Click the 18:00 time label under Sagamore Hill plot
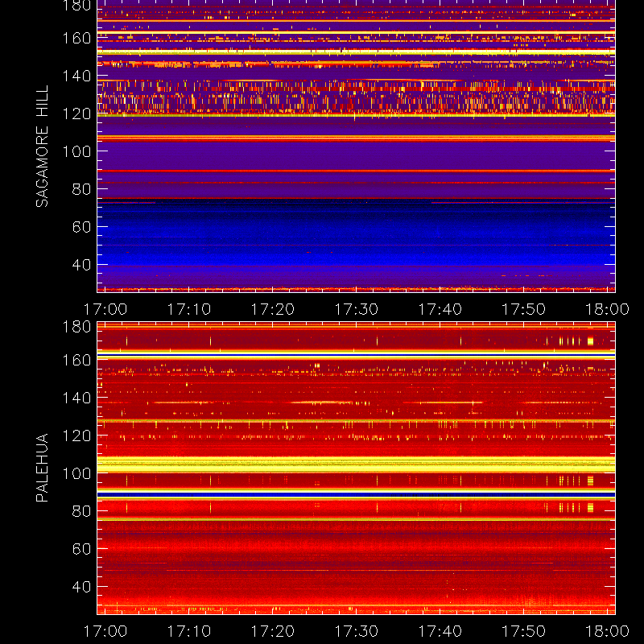The height and width of the screenshot is (644, 644). (x=607, y=309)
